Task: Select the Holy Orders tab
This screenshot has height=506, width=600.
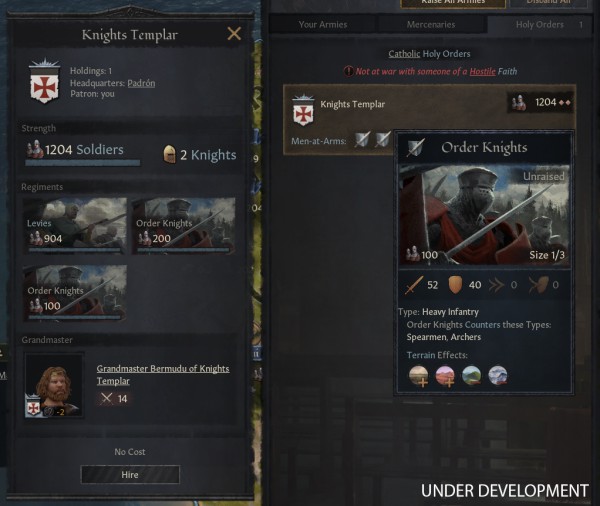Action: tap(540, 25)
